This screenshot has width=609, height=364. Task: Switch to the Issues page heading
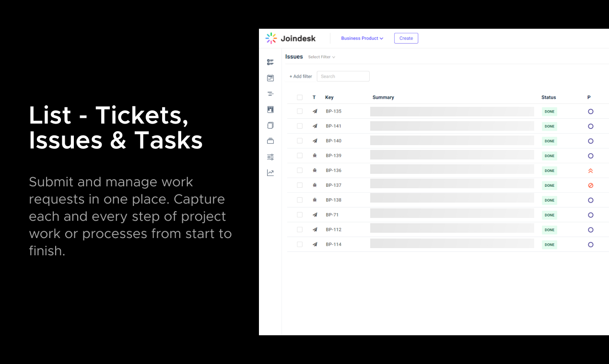(294, 57)
